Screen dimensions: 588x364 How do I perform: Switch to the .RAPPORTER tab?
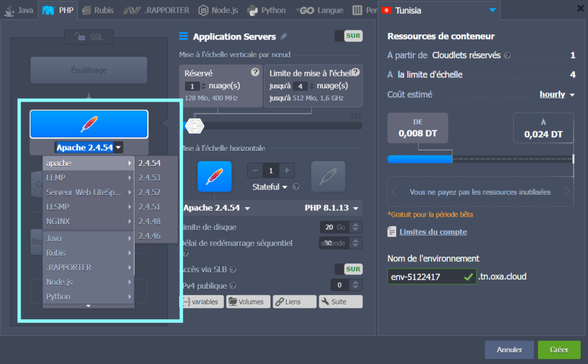(x=156, y=10)
